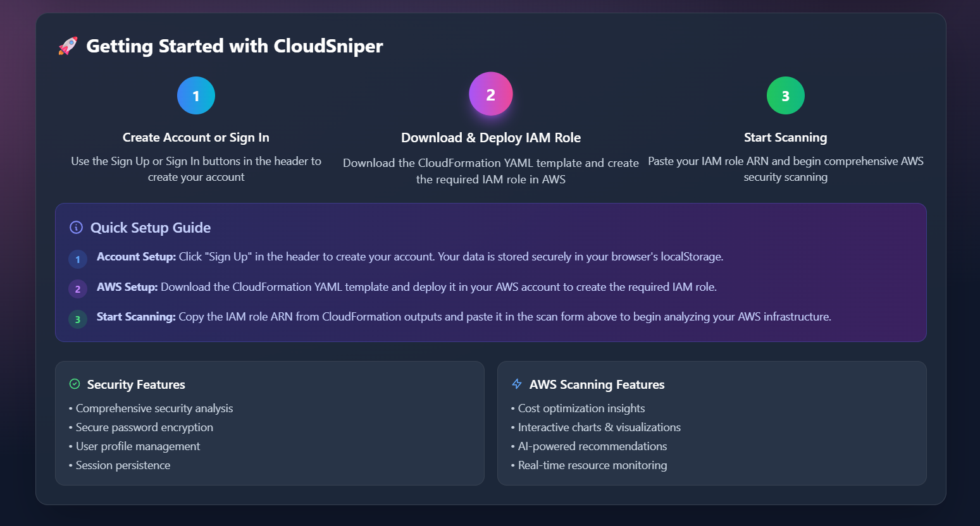Click the small numbered badge beside Account Setup
The width and height of the screenshot is (980, 526).
click(x=77, y=259)
